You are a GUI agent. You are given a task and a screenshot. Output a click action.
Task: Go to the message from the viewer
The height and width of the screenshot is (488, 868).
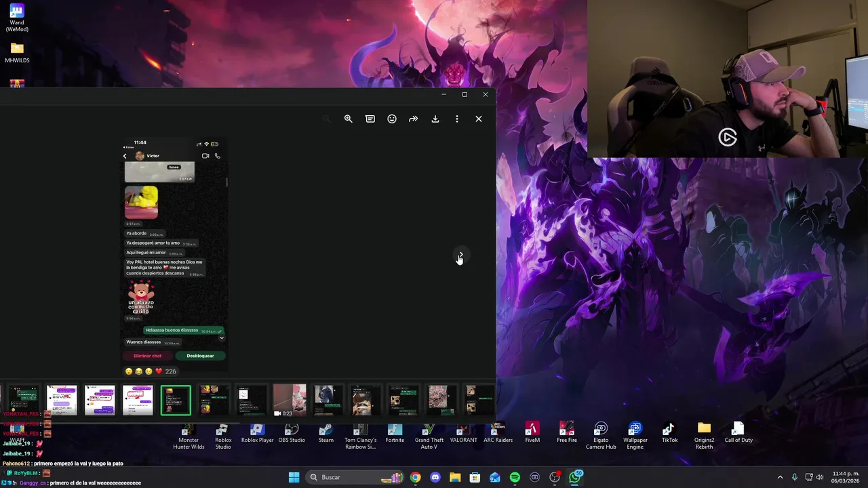(370, 119)
